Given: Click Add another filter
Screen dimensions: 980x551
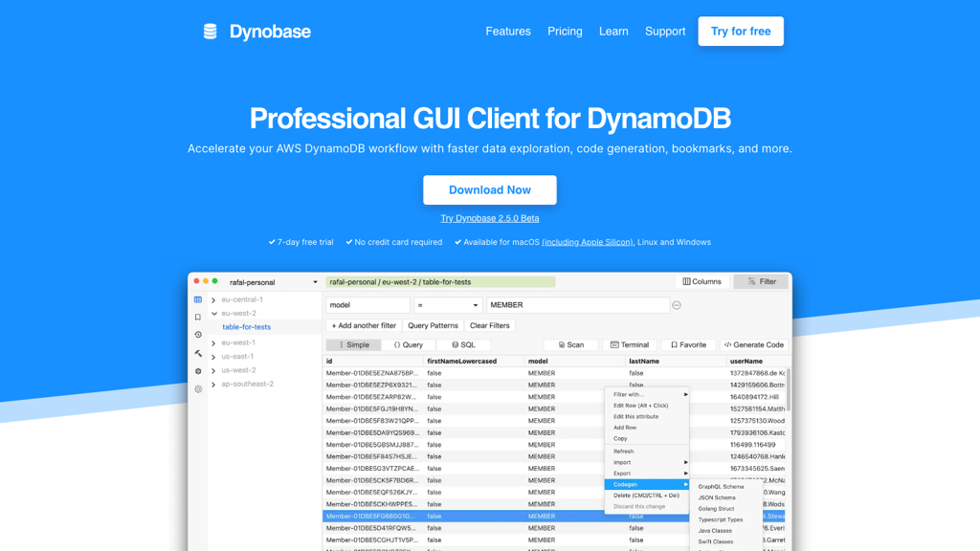Looking at the screenshot, I should tap(365, 325).
